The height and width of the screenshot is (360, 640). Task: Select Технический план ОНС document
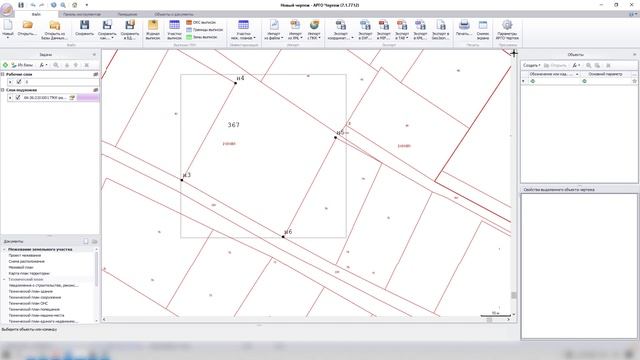(x=28, y=303)
